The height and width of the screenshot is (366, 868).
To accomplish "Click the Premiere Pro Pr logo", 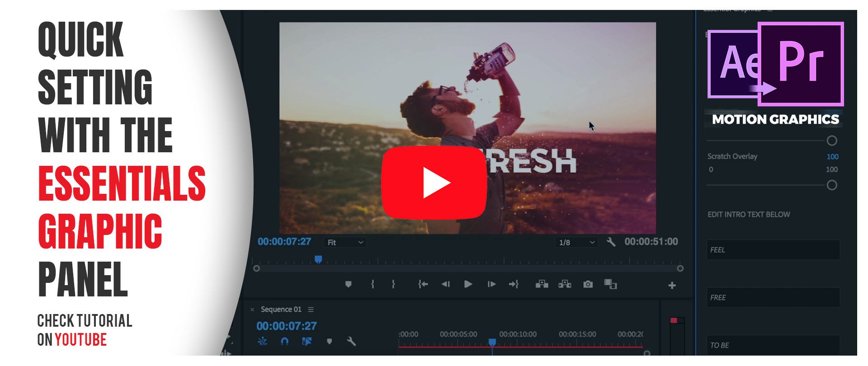I will [x=801, y=63].
